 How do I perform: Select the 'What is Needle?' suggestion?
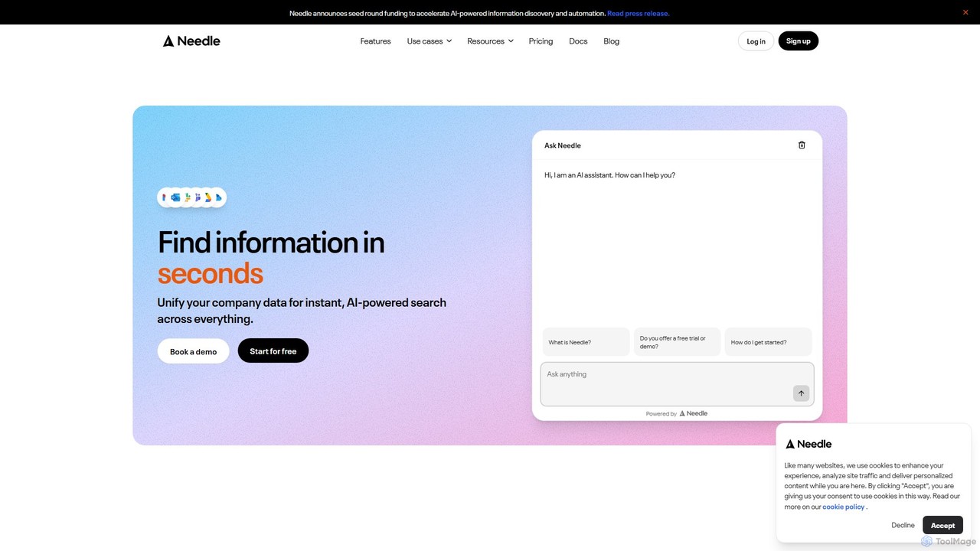pyautogui.click(x=586, y=342)
